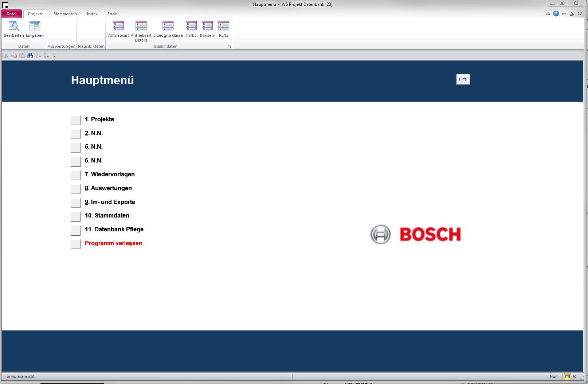Click the Auswertungen ribbon group label
Screen dimensions: 588x384
pos(62,46)
